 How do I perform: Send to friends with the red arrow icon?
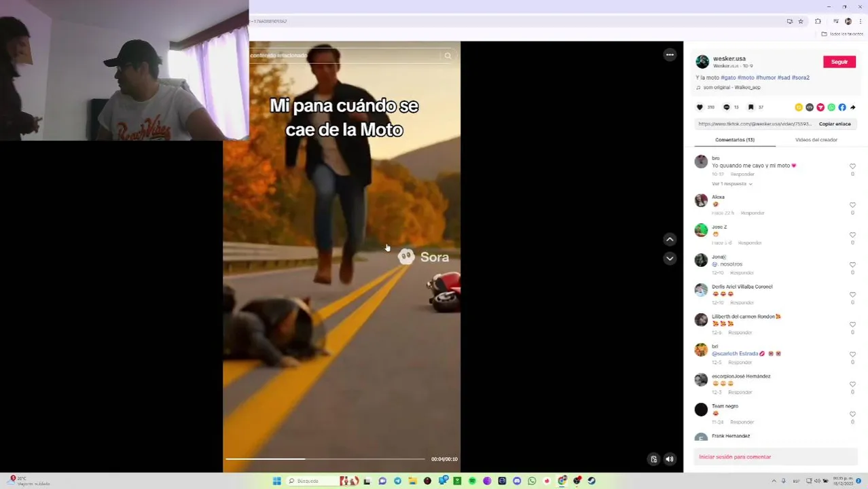pos(820,107)
